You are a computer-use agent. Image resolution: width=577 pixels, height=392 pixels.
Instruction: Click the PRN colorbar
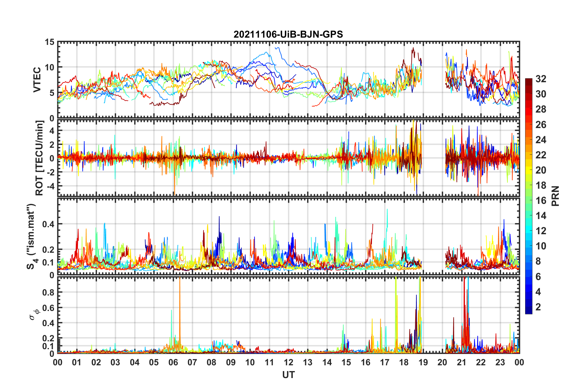(529, 196)
